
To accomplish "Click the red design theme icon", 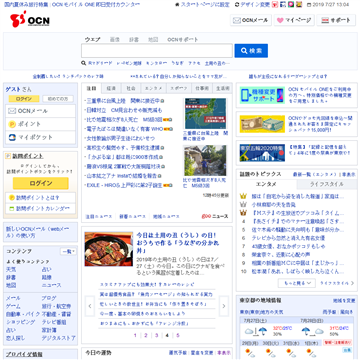I will click(275, 5).
